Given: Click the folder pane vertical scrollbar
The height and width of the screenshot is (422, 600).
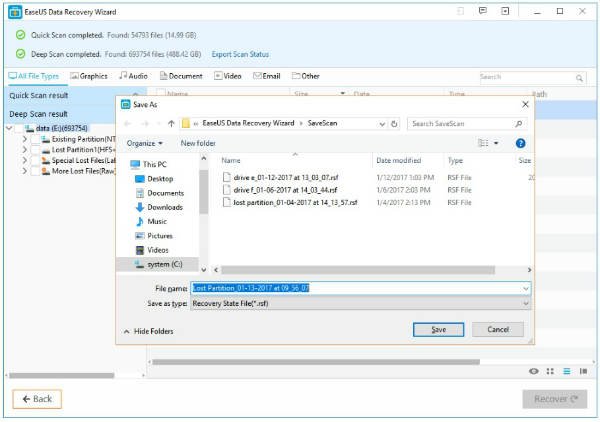Looking at the screenshot, I should 204,191.
